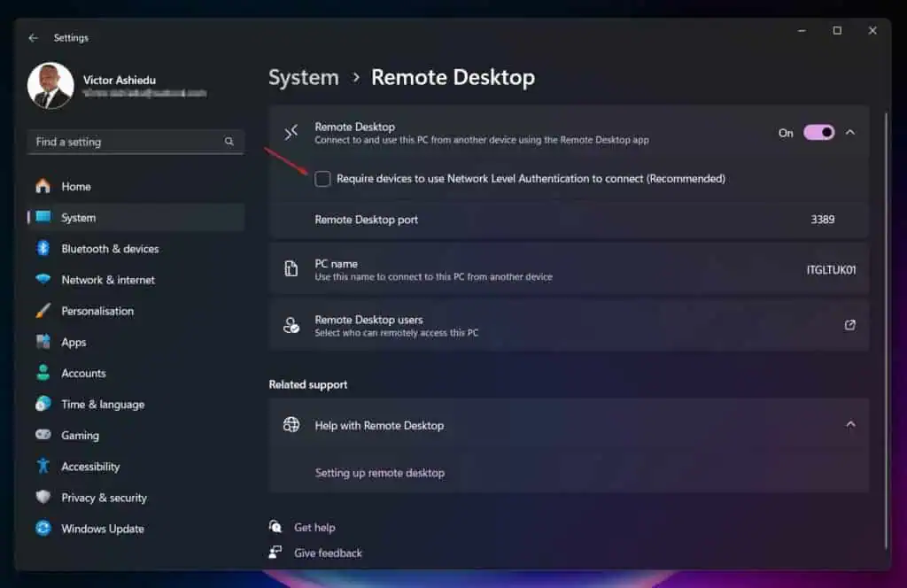
Task: Open Setting up remote desktop link
Action: tap(380, 473)
